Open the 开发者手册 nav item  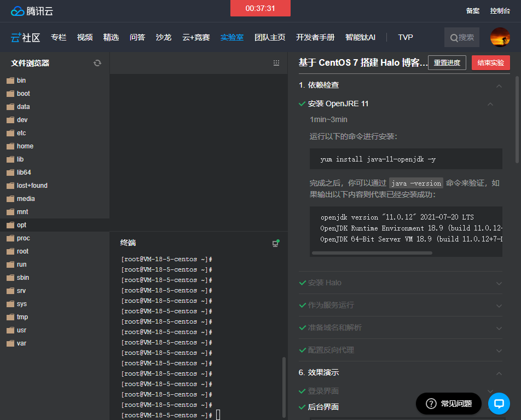(x=315, y=37)
